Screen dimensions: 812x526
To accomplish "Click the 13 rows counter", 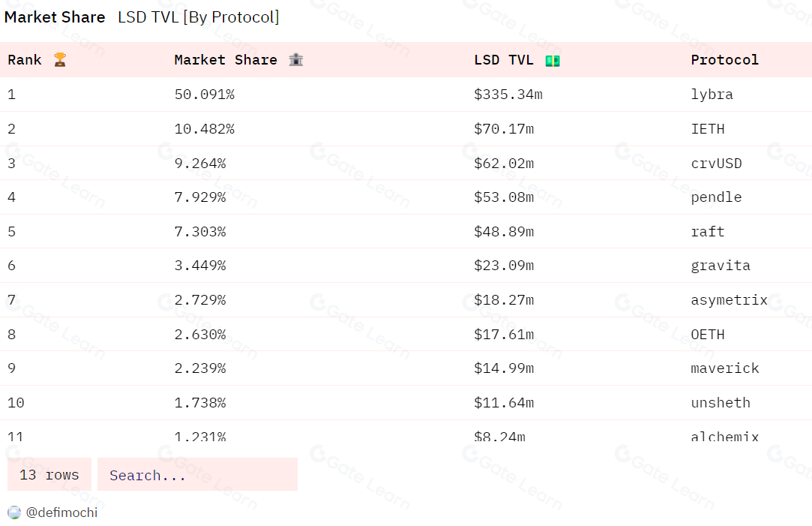I will click(x=49, y=475).
